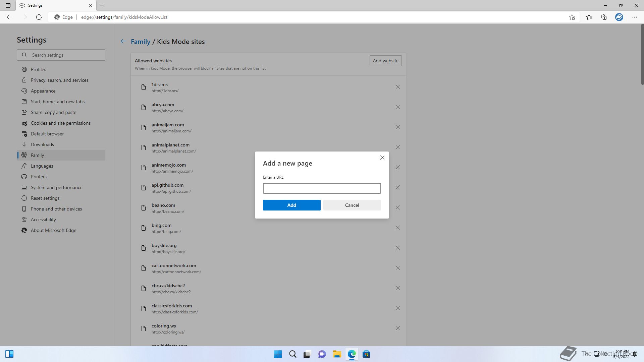
Task: Remove 1drv.ms from allowed websites
Action: 397,87
